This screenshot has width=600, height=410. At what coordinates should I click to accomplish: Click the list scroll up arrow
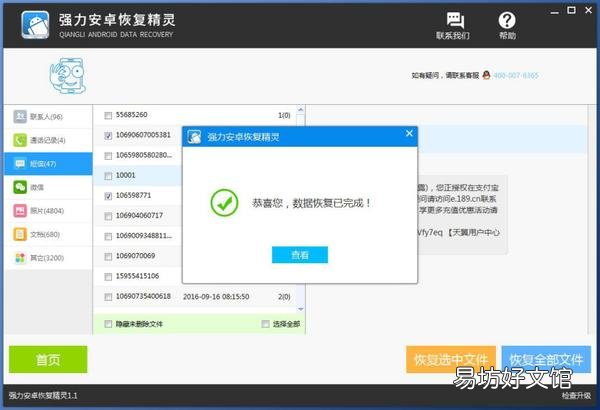click(301, 110)
